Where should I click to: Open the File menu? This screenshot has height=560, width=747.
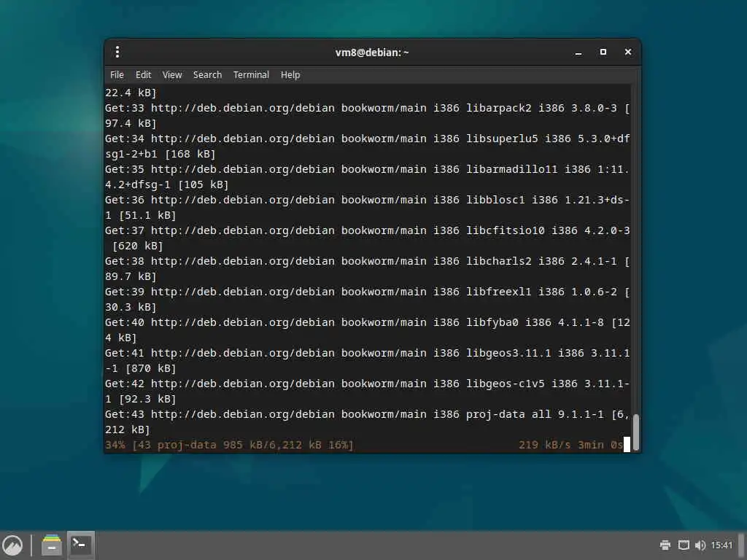[117, 75]
